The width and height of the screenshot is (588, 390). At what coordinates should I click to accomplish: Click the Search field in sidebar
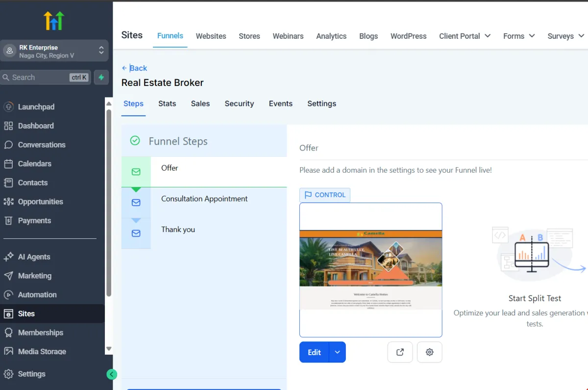pyautogui.click(x=46, y=78)
